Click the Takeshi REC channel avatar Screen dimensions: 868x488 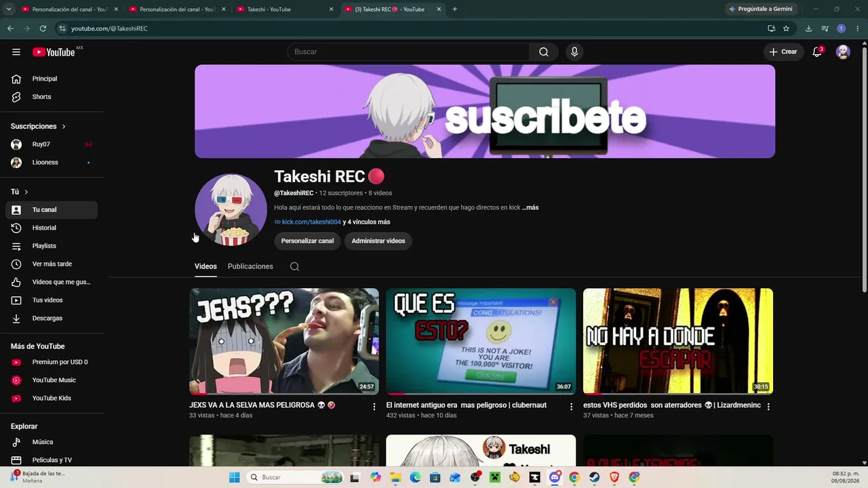click(231, 209)
